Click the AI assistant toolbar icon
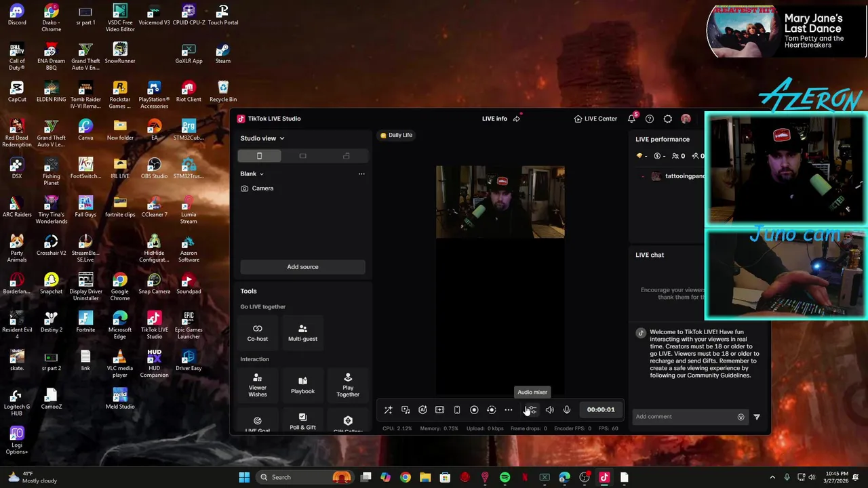 coord(422,410)
